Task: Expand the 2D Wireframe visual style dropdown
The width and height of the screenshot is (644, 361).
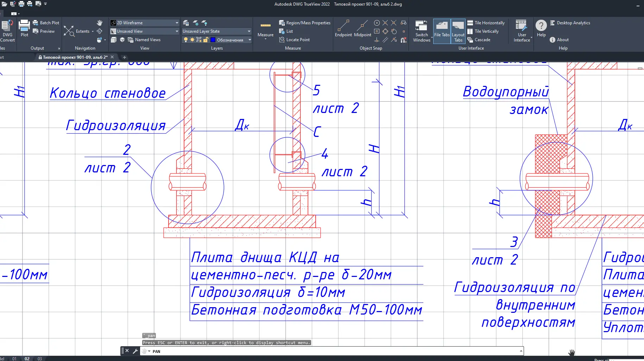Action: click(x=177, y=23)
